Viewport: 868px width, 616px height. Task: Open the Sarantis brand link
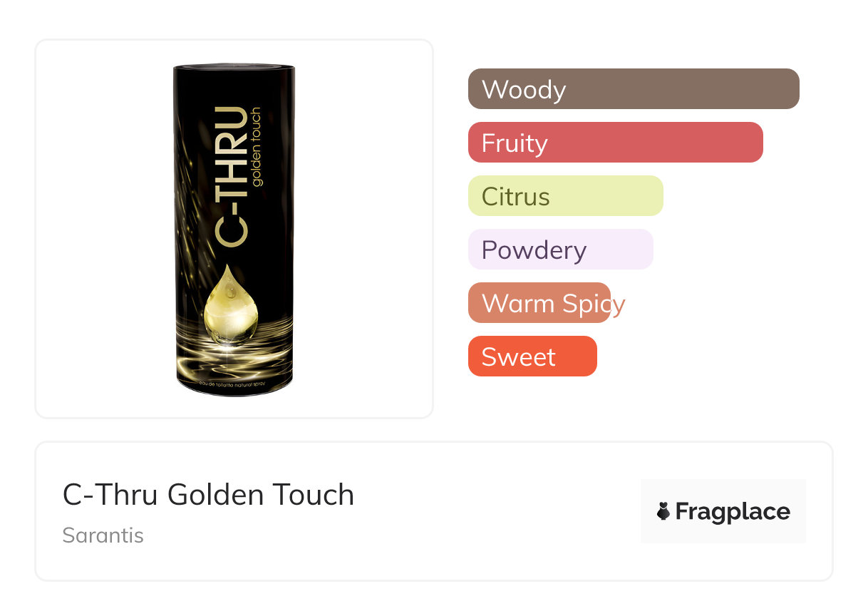[103, 535]
